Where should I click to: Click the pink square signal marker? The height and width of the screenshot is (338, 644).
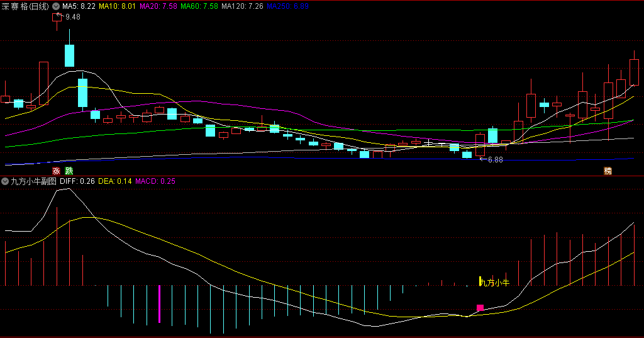tap(480, 308)
